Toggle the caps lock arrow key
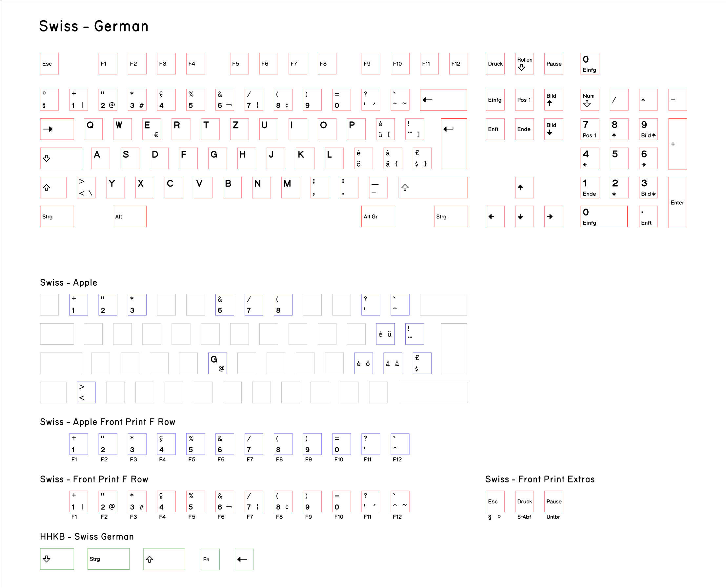 (x=61, y=158)
